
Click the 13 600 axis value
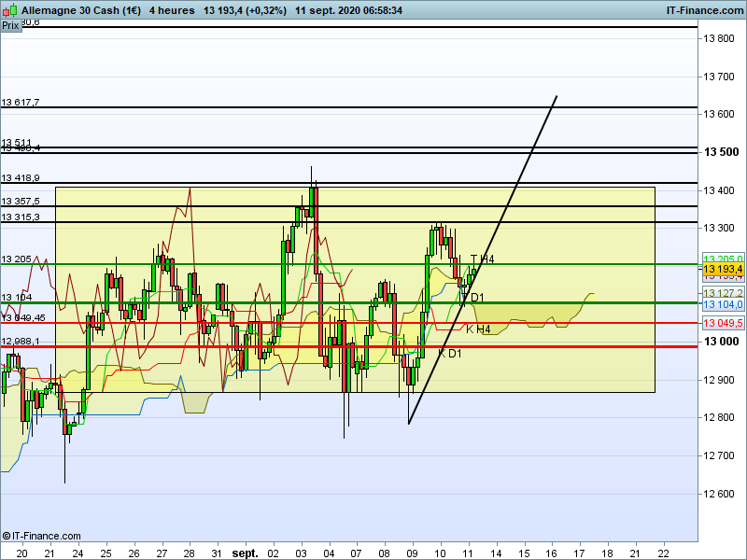[x=719, y=114]
